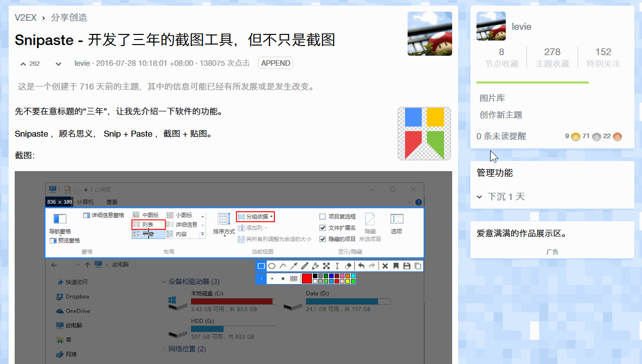The image size is (642, 364).
Task: Uncheck the 文件扩展名 checkbox
Action: coord(323,228)
